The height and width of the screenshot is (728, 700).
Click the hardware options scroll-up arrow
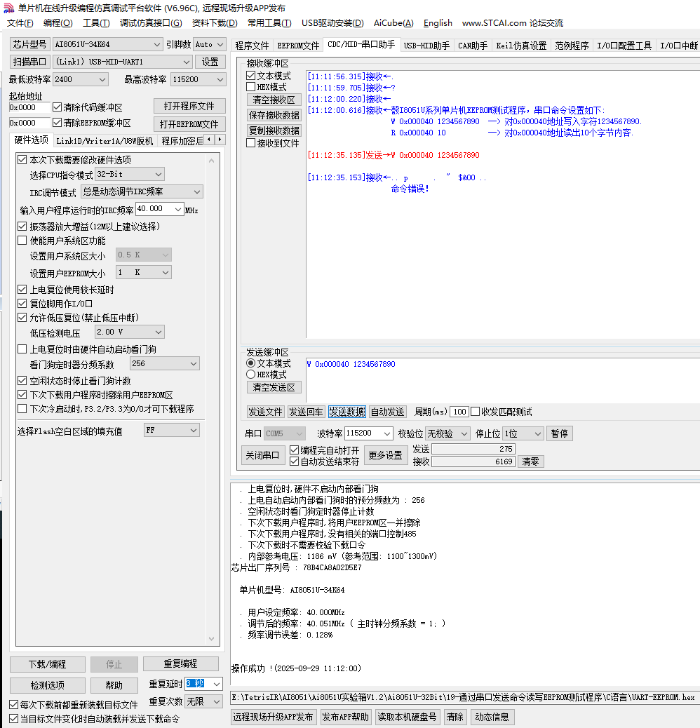click(x=213, y=161)
